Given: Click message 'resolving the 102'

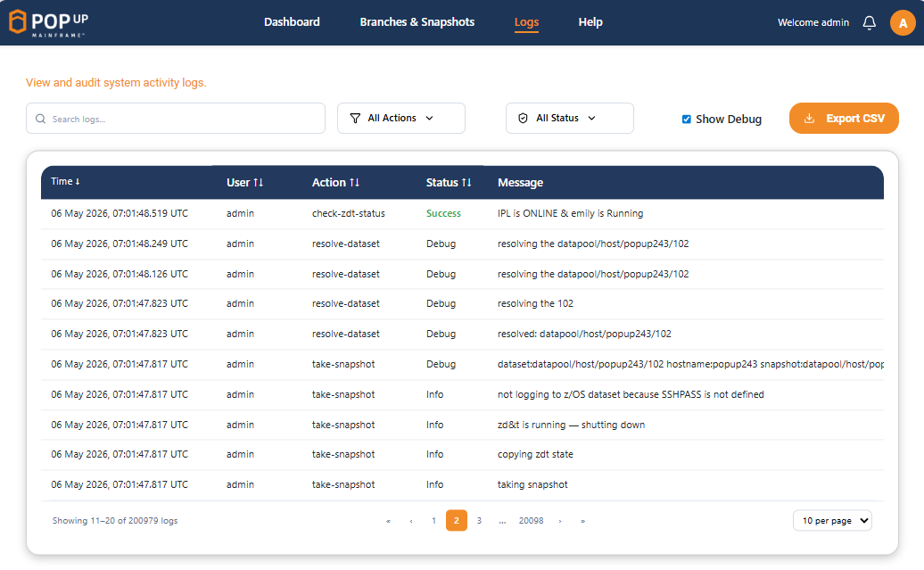Looking at the screenshot, I should tap(535, 303).
